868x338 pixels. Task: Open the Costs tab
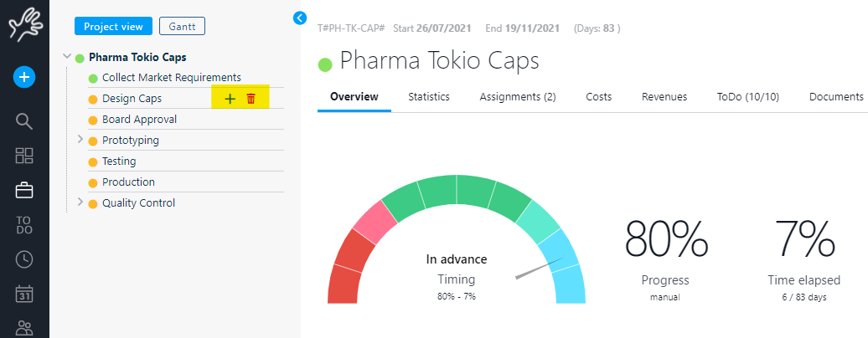pyautogui.click(x=598, y=97)
